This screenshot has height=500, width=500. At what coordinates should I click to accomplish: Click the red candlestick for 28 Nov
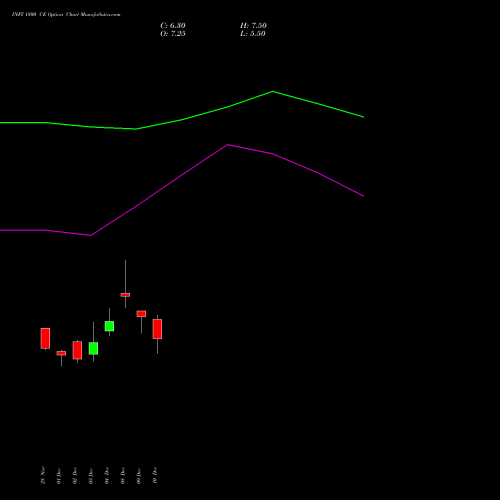(45, 338)
